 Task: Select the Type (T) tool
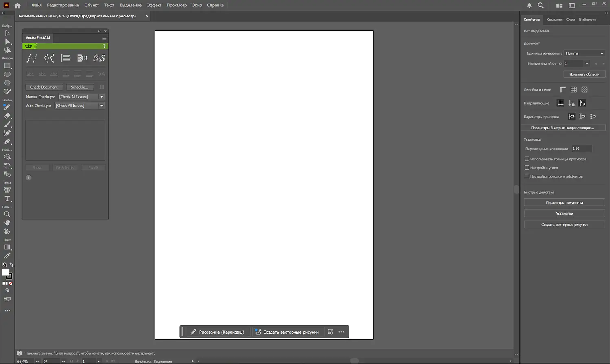(x=7, y=199)
